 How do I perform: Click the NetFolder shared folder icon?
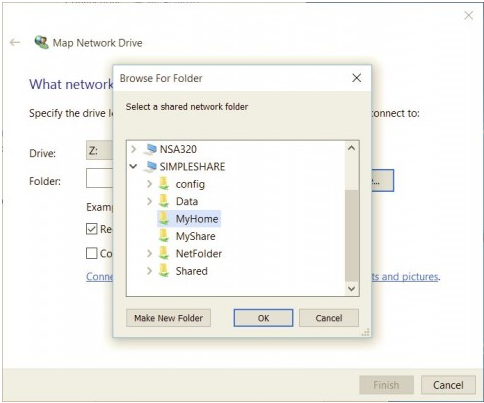coord(163,253)
